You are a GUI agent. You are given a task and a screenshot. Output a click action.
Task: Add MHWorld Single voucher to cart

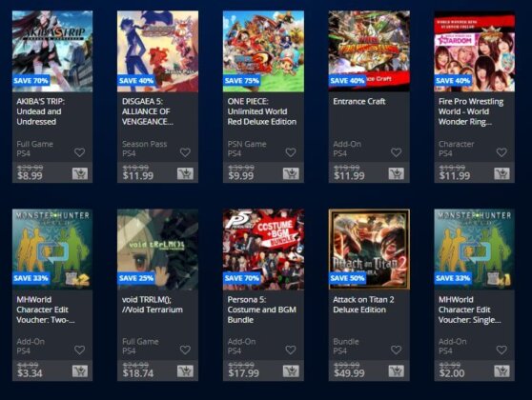point(501,371)
